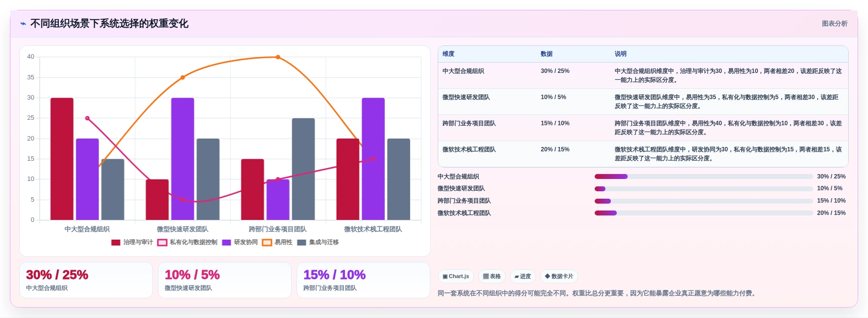The height and width of the screenshot is (318, 868).
Task: Click the orange peak point at 40
Action: tap(278, 57)
